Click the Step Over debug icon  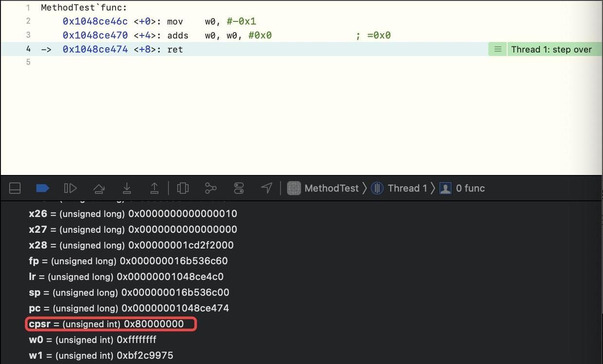coord(99,188)
